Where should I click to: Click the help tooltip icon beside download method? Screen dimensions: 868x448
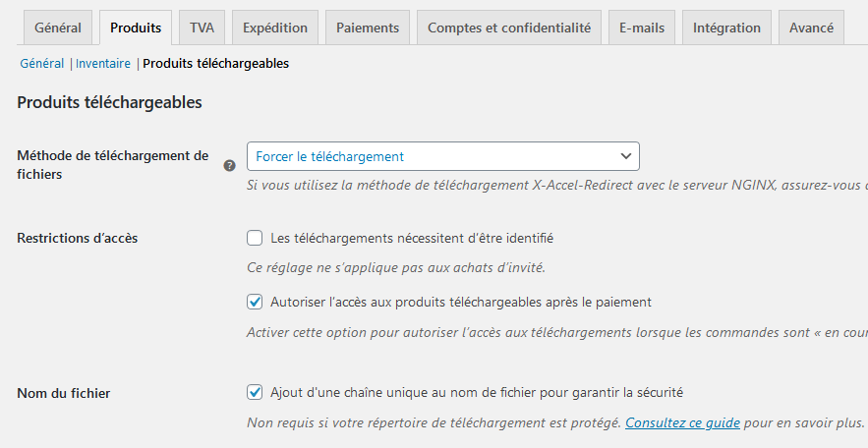[x=229, y=165]
